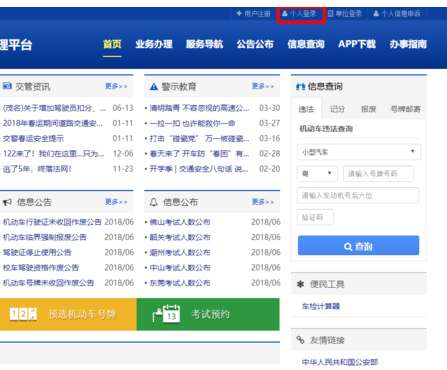Image resolution: width=447 pixels, height=370 pixels.
Task: Click the 个人登录 person icon
Action: coord(285,13)
